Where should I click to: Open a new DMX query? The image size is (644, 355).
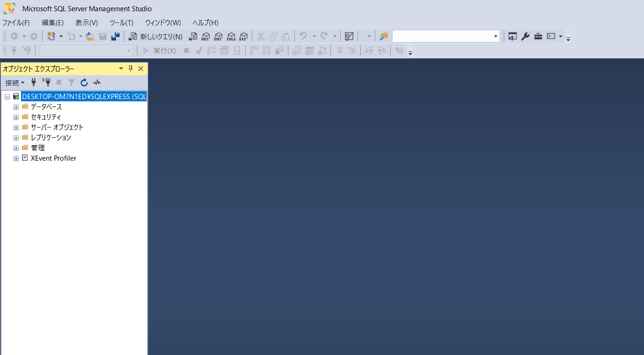pos(218,36)
